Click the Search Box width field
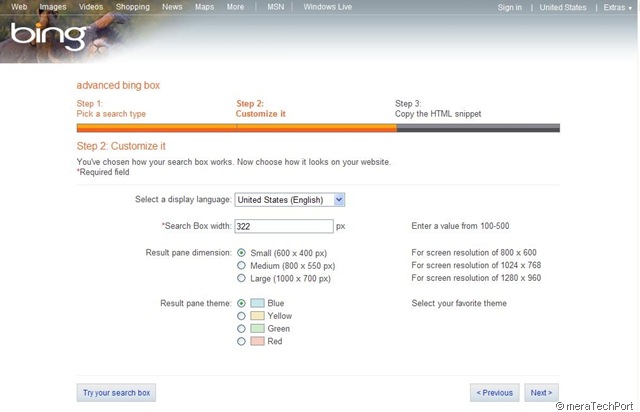The height and width of the screenshot is (412, 640). 284,226
